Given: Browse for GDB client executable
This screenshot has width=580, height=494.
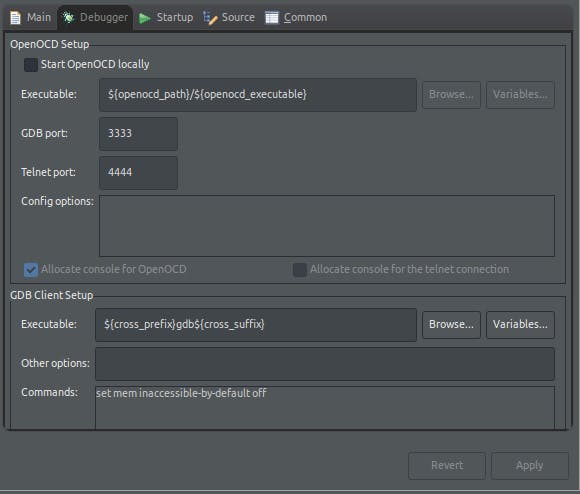Looking at the screenshot, I should point(451,325).
